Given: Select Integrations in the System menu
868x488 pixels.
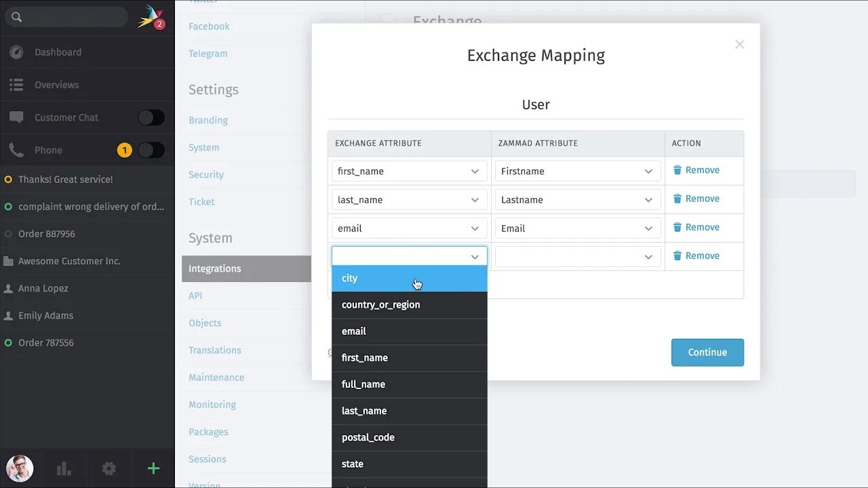Looking at the screenshot, I should [x=246, y=268].
